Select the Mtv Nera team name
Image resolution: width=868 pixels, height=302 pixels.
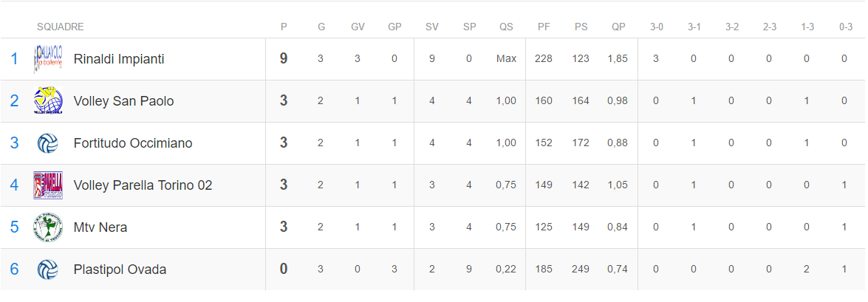tap(100, 227)
